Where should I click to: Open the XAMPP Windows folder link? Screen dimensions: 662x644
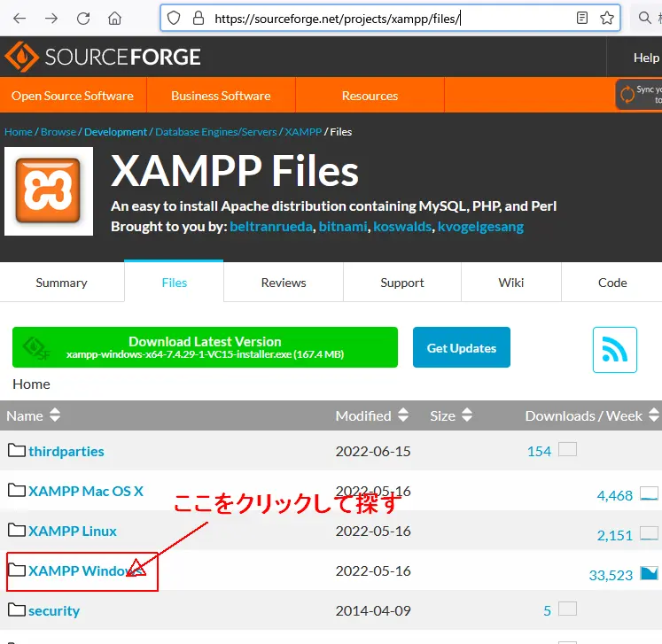[86, 570]
